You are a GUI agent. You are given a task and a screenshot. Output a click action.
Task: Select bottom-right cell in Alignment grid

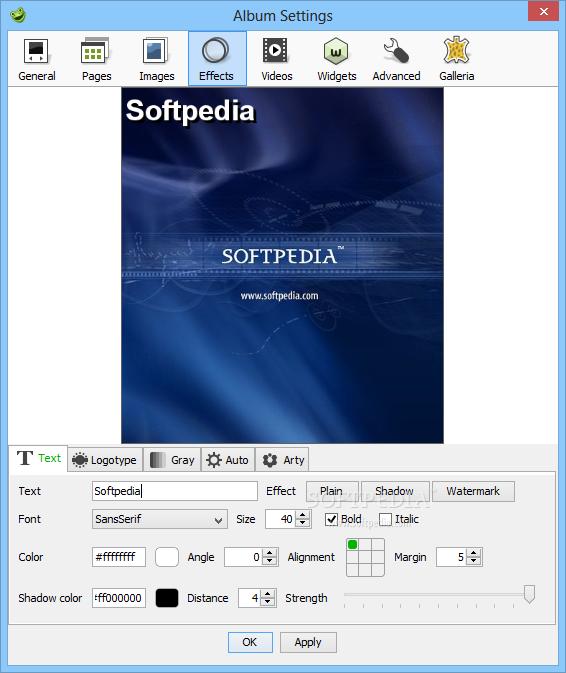(378, 570)
